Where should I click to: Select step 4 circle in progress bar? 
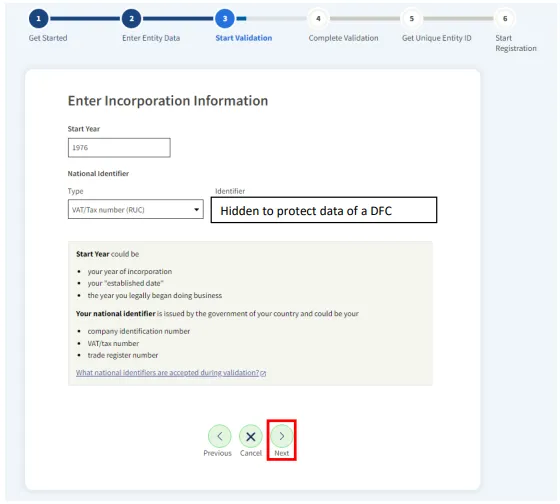[318, 19]
